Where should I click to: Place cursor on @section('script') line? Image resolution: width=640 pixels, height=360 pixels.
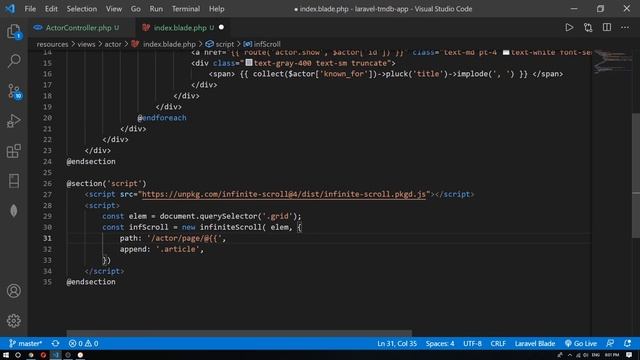(x=106, y=183)
